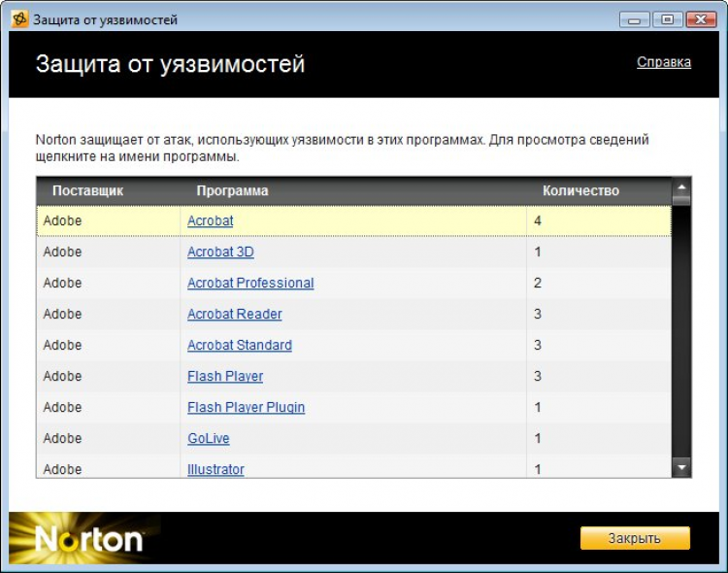This screenshot has width=728, height=573.
Task: Maximize the Защита от уязвимостей window
Action: point(667,20)
